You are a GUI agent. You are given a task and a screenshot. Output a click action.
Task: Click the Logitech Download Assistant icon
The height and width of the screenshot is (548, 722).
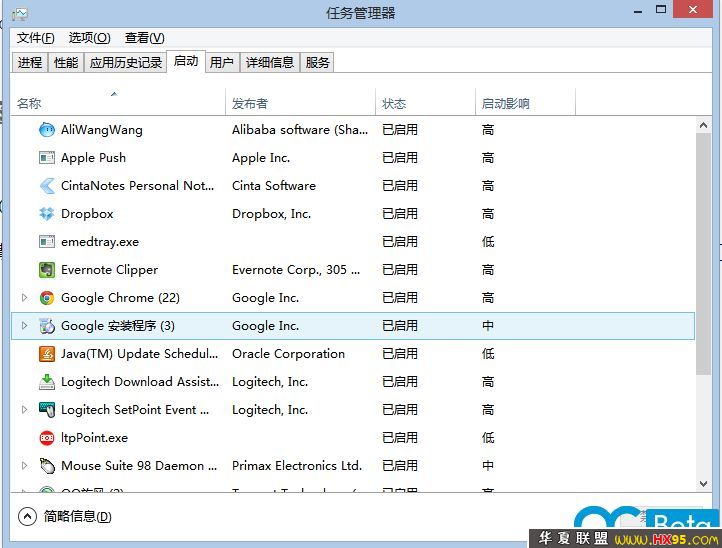[x=47, y=382]
